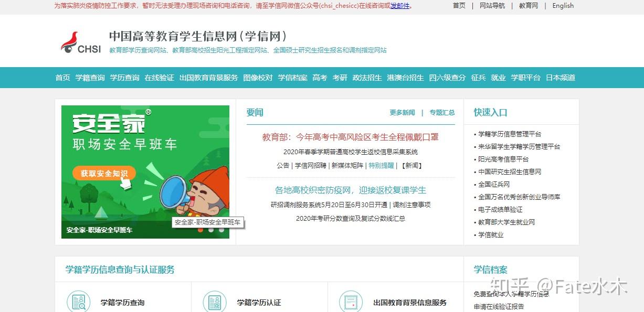Open 研招调剂服务系统 opening notice link
The height and width of the screenshot is (312, 644).
pos(329,205)
